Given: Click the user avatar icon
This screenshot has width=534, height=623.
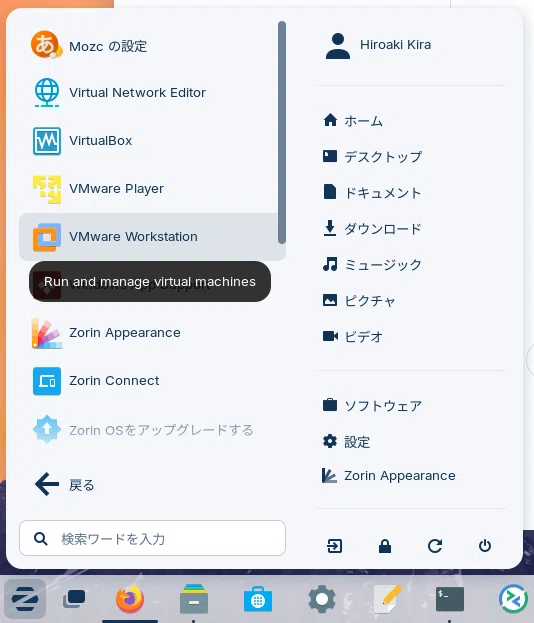Looking at the screenshot, I should click(338, 46).
